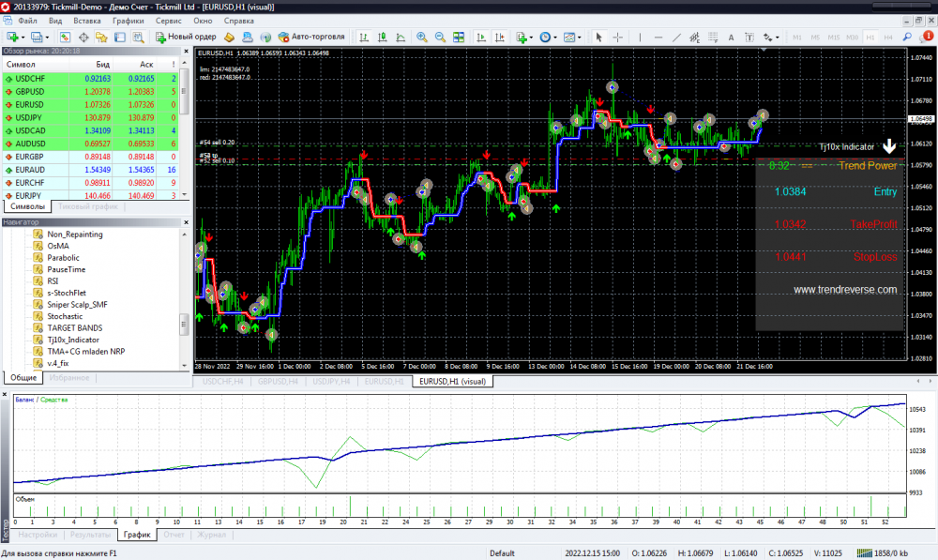The width and height of the screenshot is (938, 560).
Task: Select the vertical line drawing tool
Action: pos(640,38)
